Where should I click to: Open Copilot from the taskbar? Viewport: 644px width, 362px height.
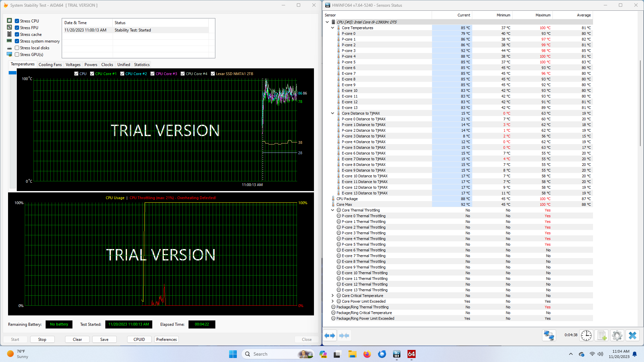(x=323, y=354)
